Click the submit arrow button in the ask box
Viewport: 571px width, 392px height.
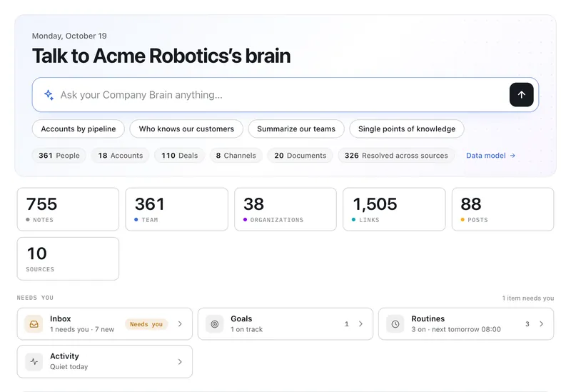(521, 95)
